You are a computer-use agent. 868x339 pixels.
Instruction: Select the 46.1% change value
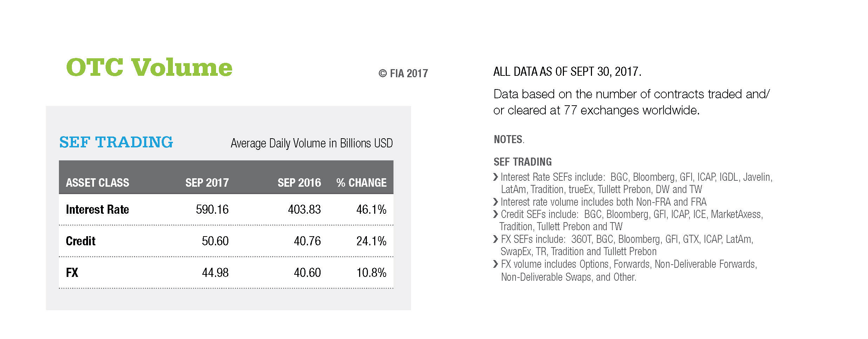(371, 210)
